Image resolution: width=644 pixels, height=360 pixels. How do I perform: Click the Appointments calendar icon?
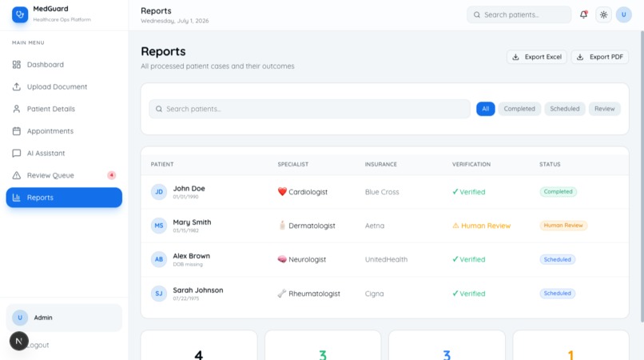click(x=17, y=131)
